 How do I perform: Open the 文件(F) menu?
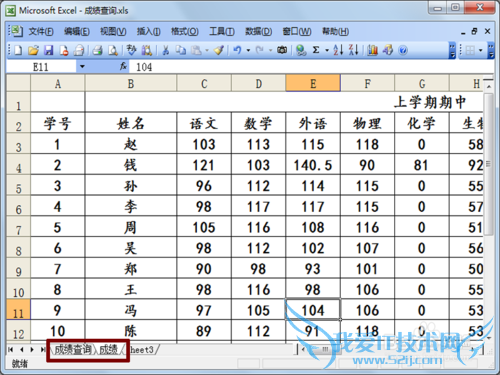[x=41, y=31]
